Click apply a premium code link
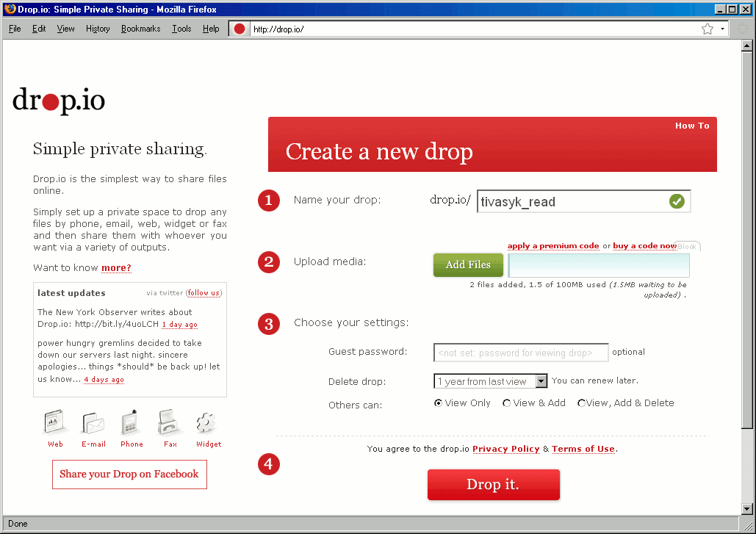The width and height of the screenshot is (756, 534). pos(553,246)
